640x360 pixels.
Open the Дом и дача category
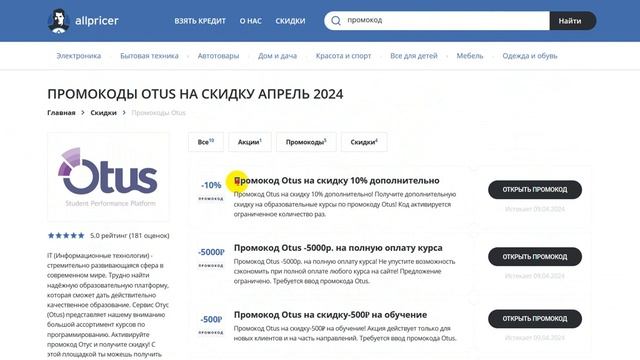click(277, 56)
